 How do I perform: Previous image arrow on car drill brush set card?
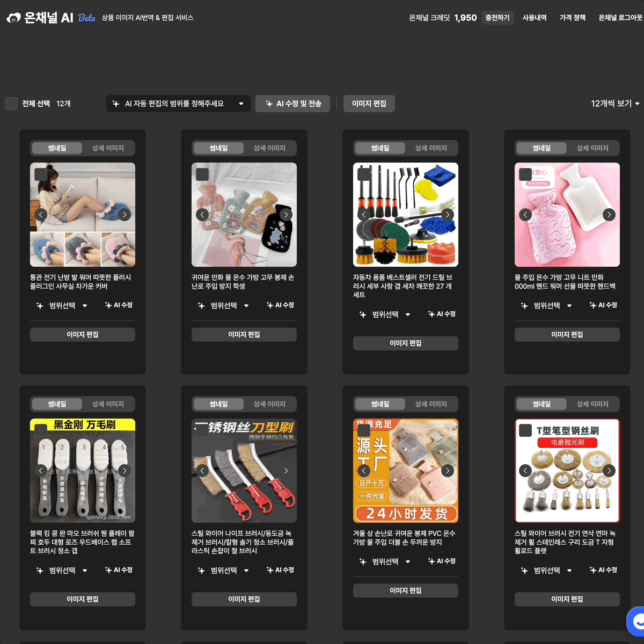(364, 215)
